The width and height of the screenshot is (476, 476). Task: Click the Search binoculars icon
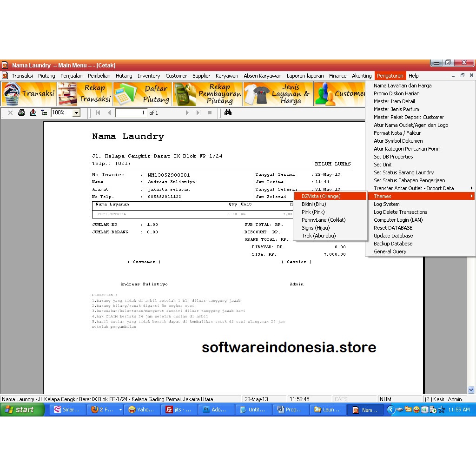point(227,112)
